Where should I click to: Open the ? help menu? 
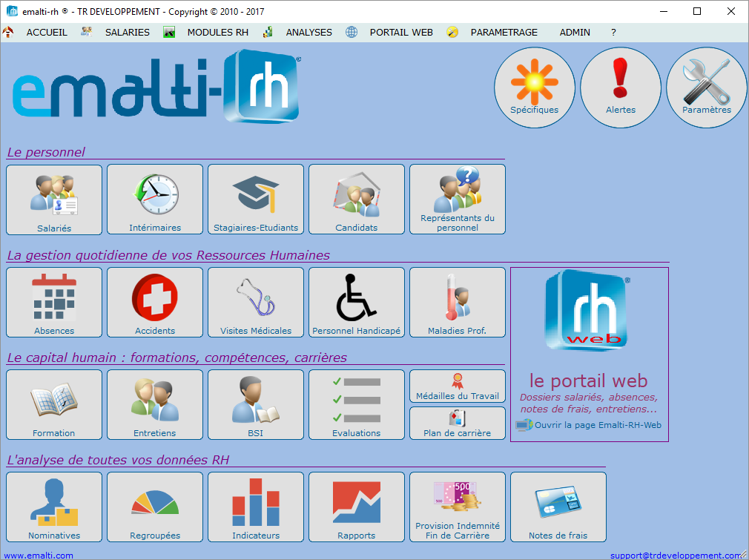pos(613,33)
